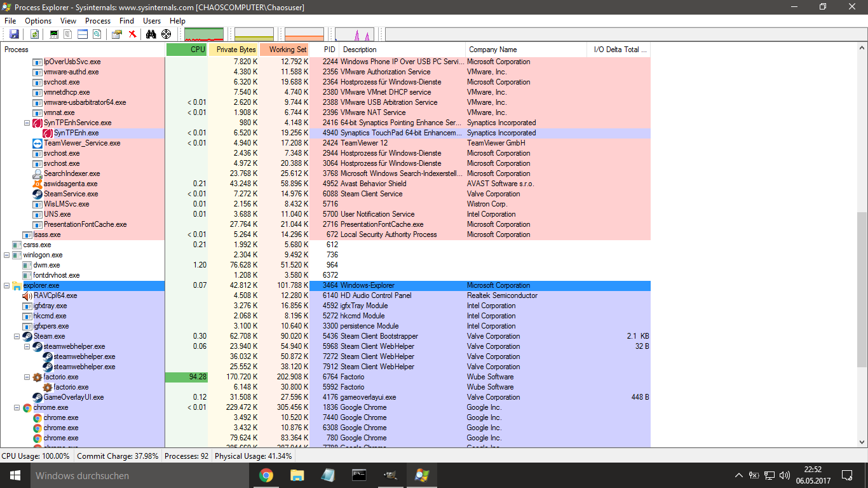Collapse the parent factorio.exe node
The image size is (868, 488).
tap(27, 377)
